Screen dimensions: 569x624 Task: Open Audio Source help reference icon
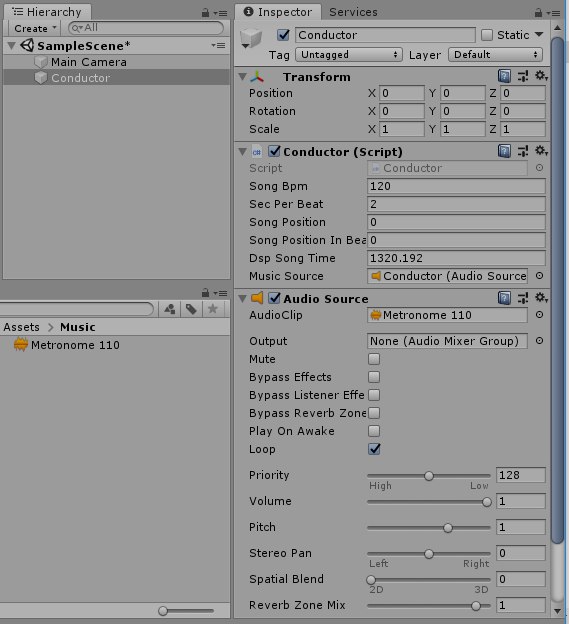coord(504,298)
